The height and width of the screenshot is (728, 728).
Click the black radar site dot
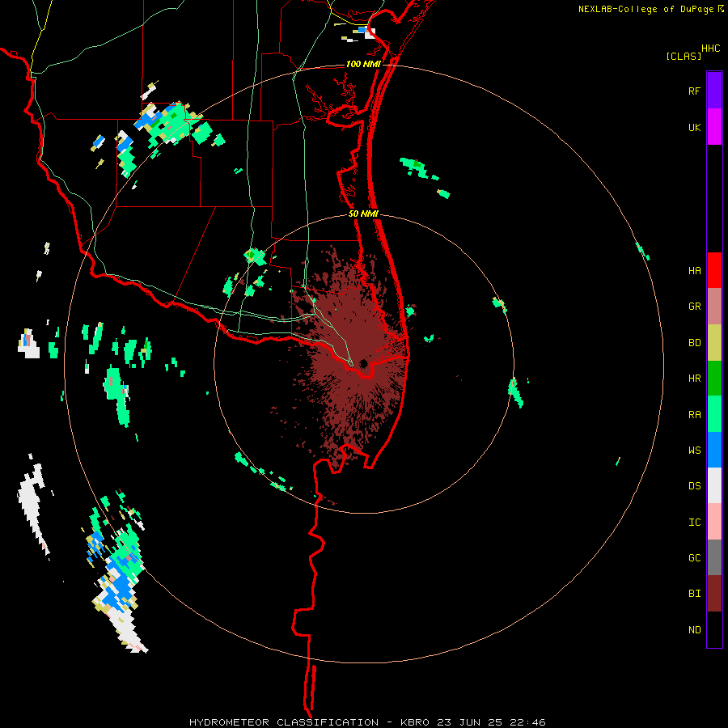363,363
